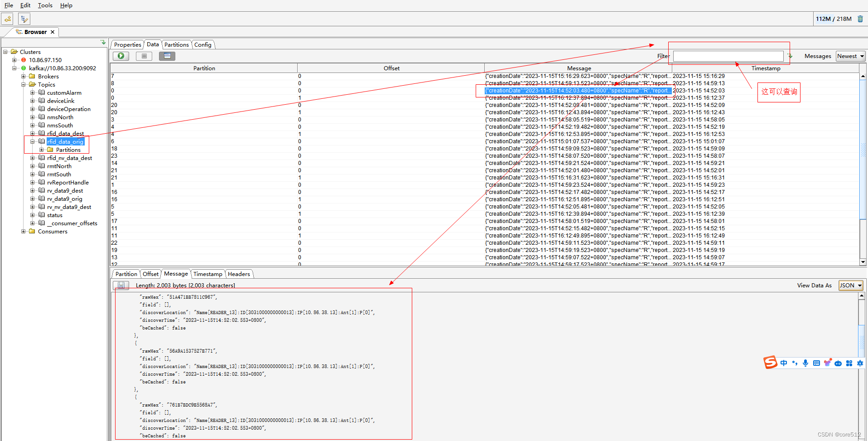868x441 pixels.
Task: Click the skin shirt icon in Sogou bar
Action: point(827,363)
